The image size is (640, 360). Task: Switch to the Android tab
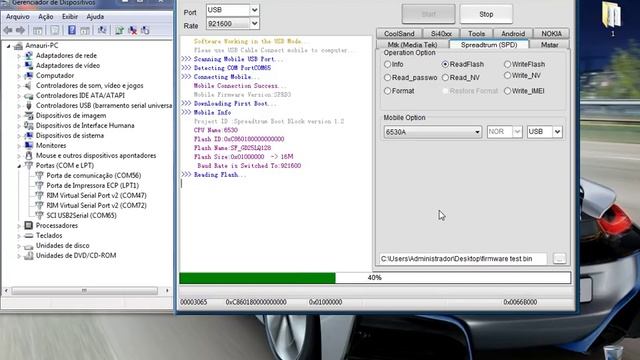point(513,33)
